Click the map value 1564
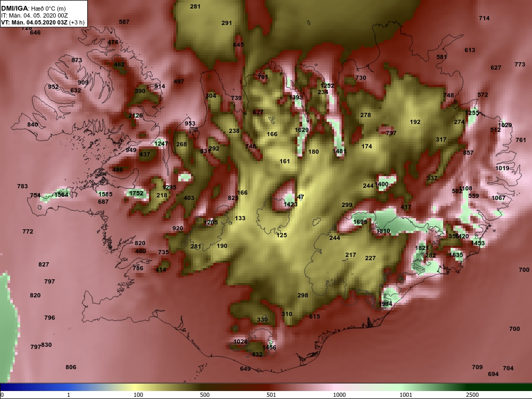This screenshot has width=532, height=399. coord(61,194)
